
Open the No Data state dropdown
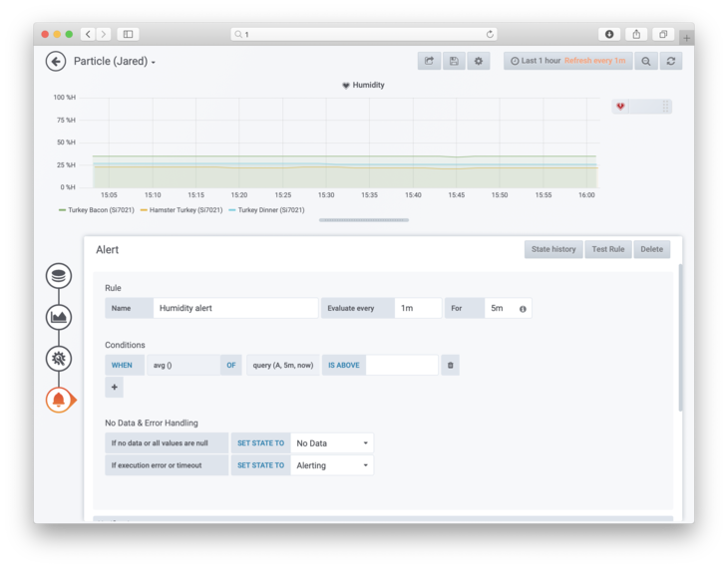click(332, 443)
